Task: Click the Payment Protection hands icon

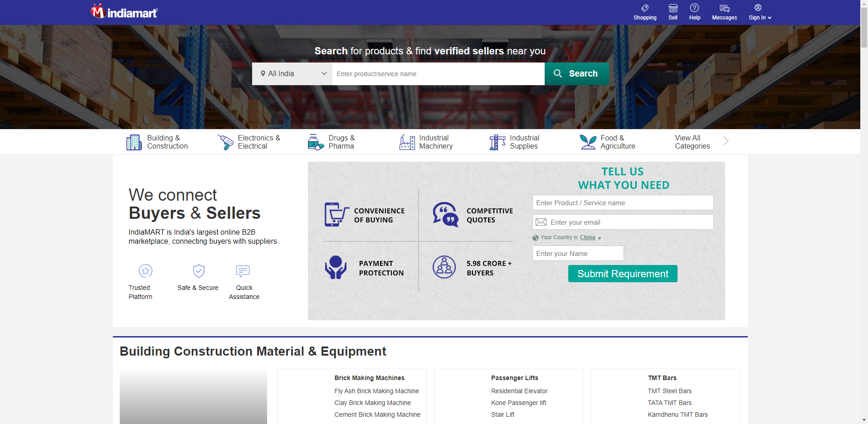Action: click(x=336, y=267)
